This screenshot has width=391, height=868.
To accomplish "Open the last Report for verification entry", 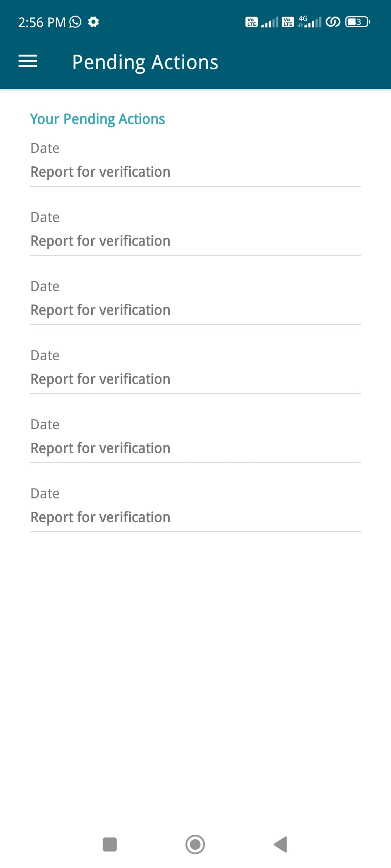I will (x=101, y=517).
